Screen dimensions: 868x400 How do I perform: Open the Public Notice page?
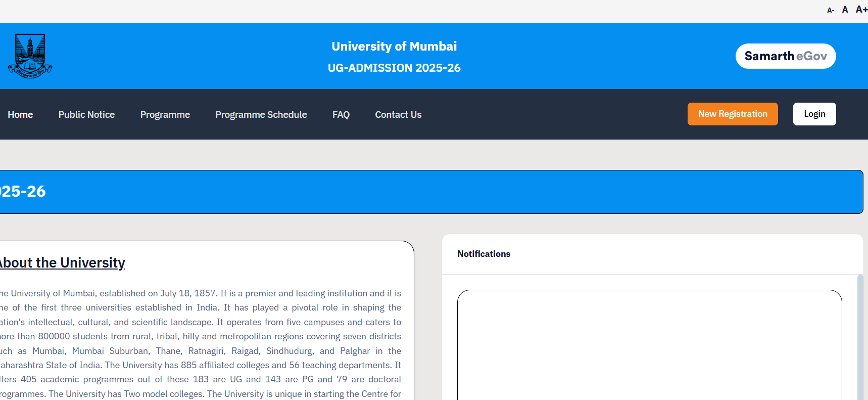click(86, 115)
